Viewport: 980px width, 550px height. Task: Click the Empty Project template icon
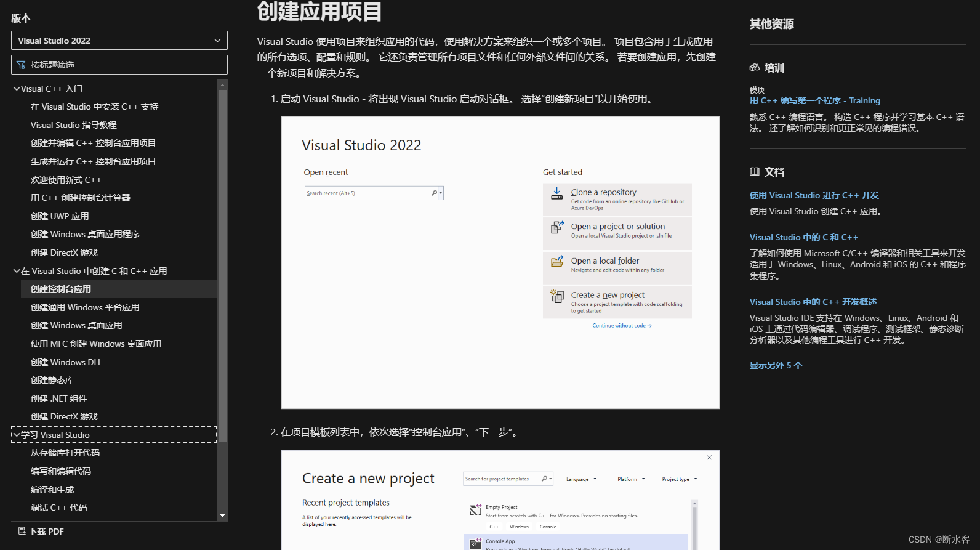click(475, 510)
